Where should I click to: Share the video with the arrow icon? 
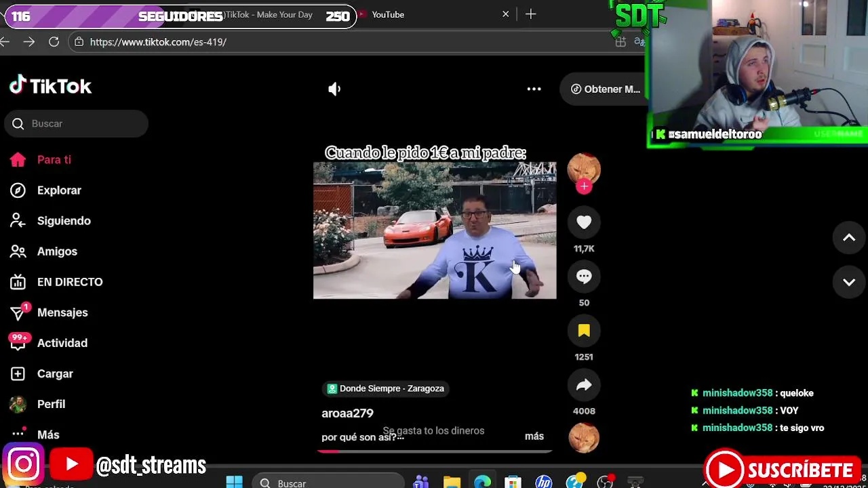coord(584,385)
